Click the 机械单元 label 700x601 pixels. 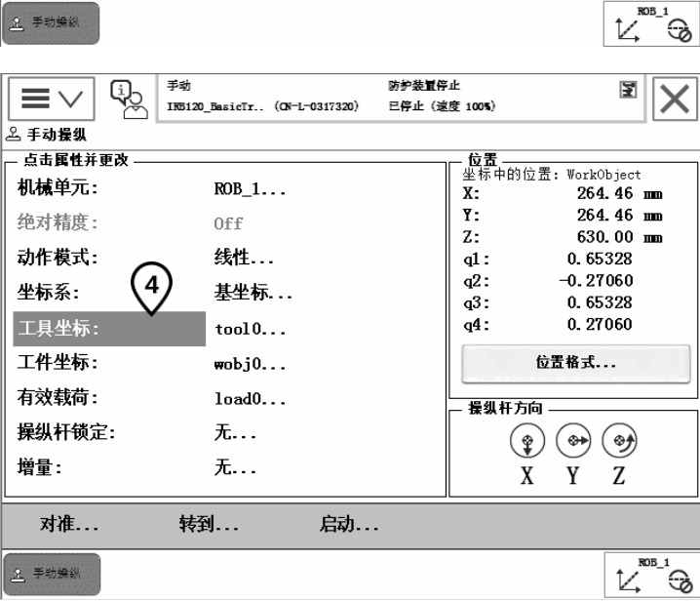click(x=58, y=187)
